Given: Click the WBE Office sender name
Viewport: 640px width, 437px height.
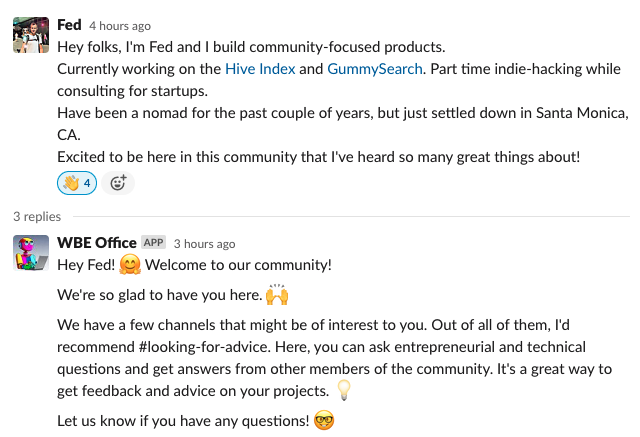Looking at the screenshot, I should click(x=96, y=243).
